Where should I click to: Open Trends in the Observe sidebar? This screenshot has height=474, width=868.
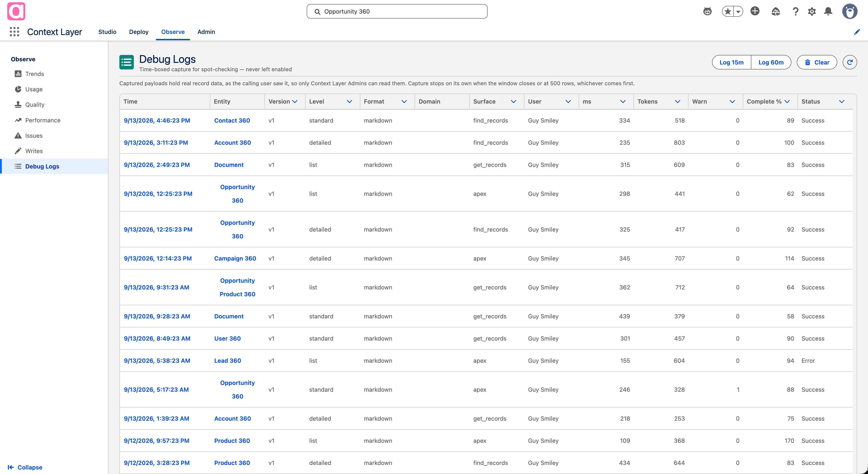coord(54,74)
